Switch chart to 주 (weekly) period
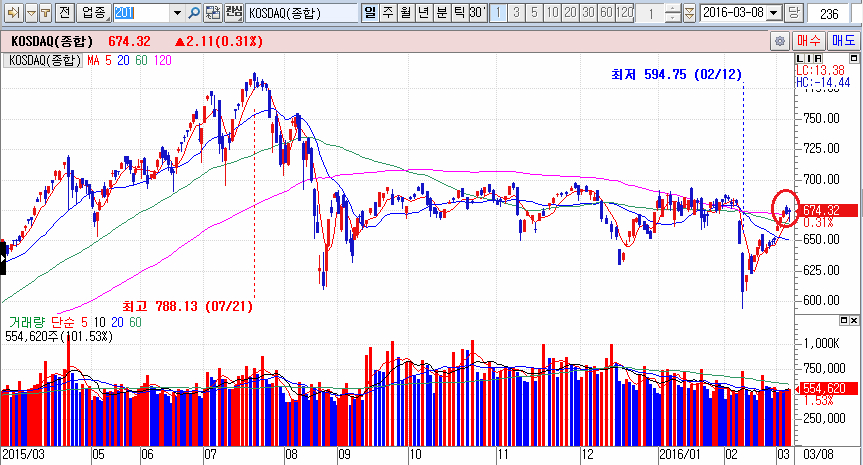The height and width of the screenshot is (465, 863). 387,13
